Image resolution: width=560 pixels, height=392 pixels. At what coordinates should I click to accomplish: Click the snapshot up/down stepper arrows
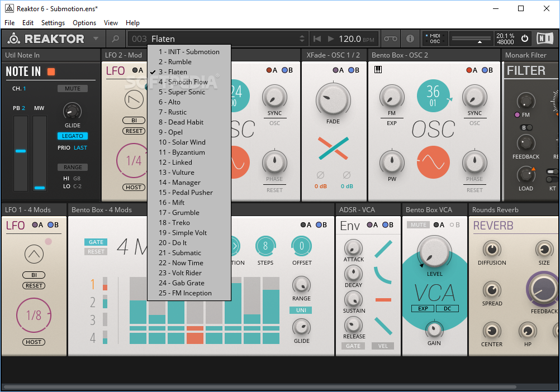coord(302,39)
